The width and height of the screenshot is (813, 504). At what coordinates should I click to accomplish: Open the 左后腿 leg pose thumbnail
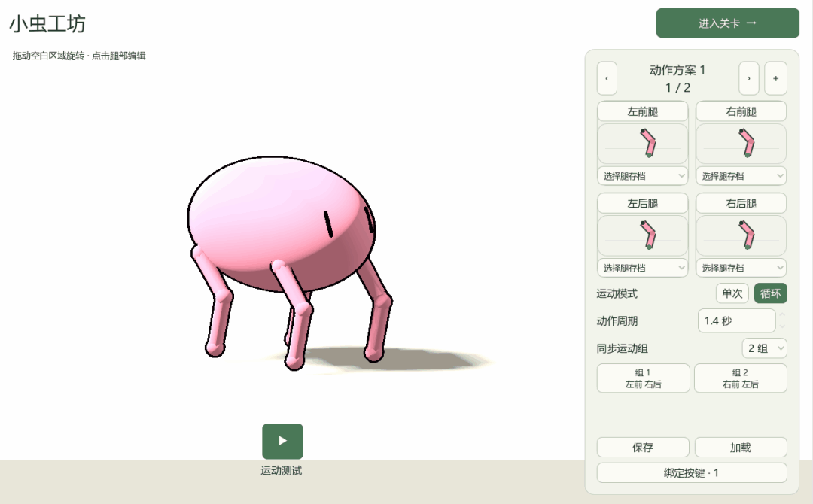(x=643, y=235)
